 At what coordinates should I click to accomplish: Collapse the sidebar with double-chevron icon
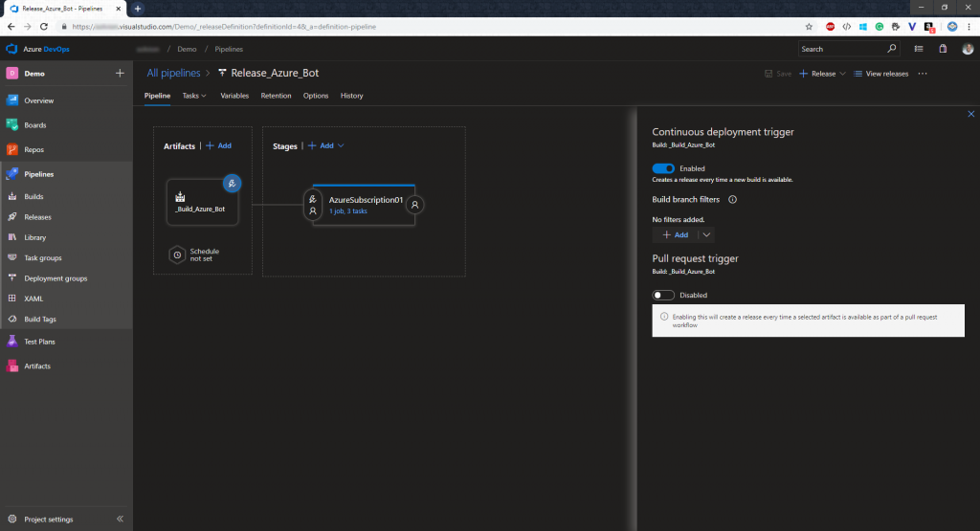[x=120, y=520]
